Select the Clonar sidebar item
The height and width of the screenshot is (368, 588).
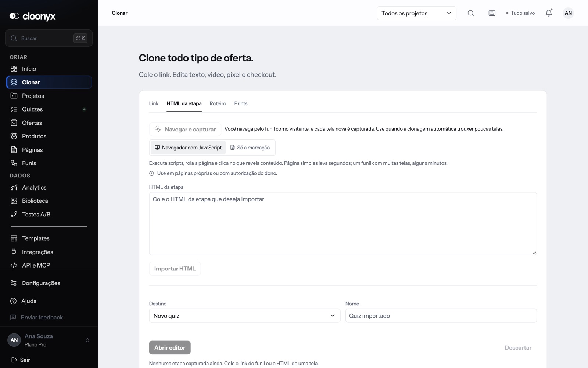49,82
